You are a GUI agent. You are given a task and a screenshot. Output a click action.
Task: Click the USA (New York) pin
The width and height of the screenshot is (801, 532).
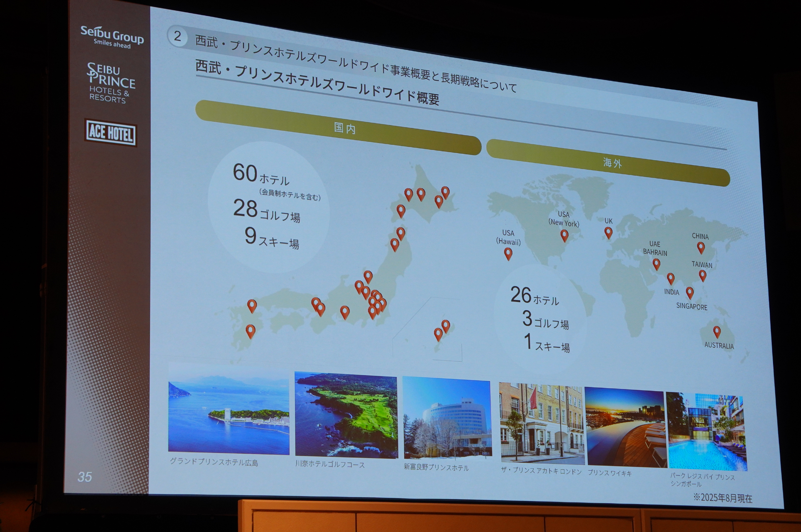pyautogui.click(x=564, y=235)
